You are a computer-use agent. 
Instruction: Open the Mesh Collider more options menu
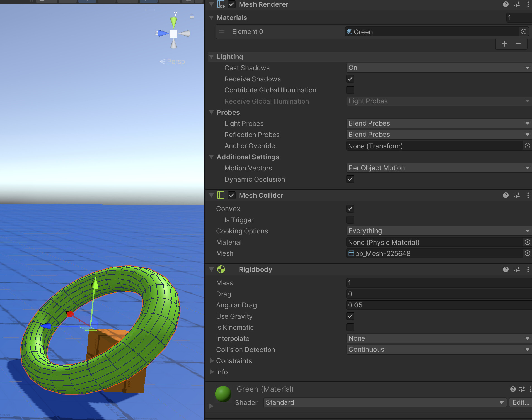528,195
